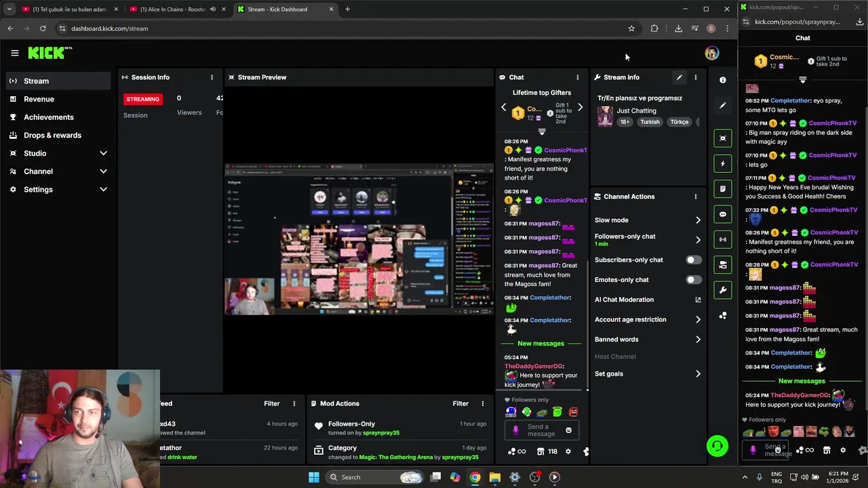868x488 pixels.
Task: Open the shop icon showing 118
Action: (x=547, y=451)
